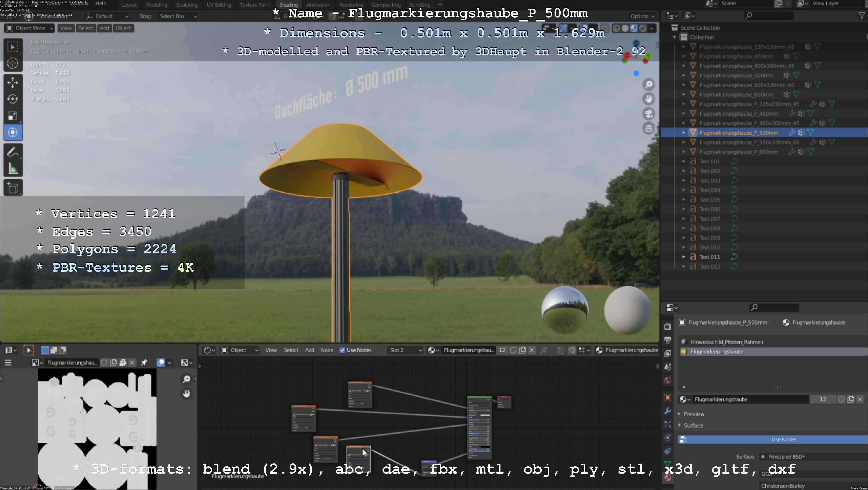Image resolution: width=868 pixels, height=490 pixels.
Task: Click the image editor pan hand icon
Action: click(186, 393)
